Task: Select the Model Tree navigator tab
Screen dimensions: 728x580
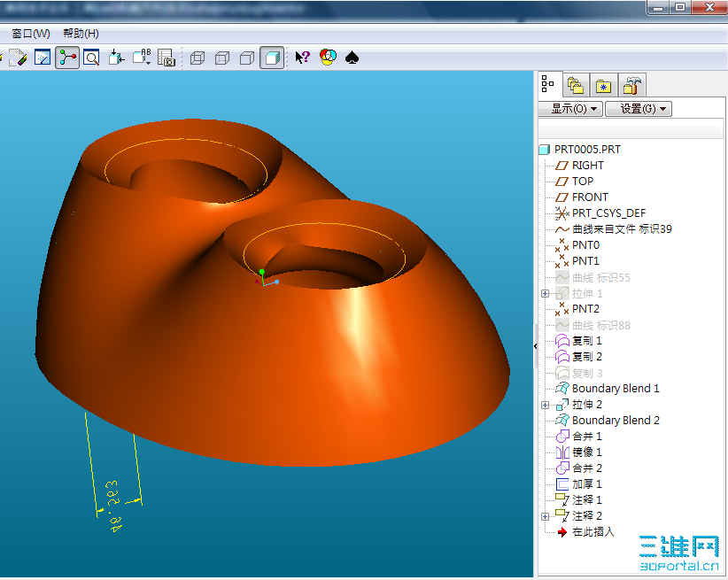Action: pyautogui.click(x=549, y=84)
